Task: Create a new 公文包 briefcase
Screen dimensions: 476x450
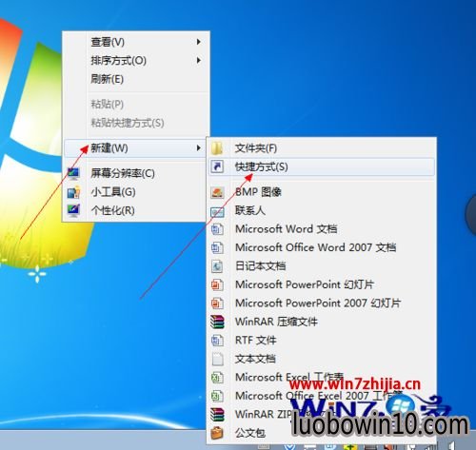Action: click(322, 433)
